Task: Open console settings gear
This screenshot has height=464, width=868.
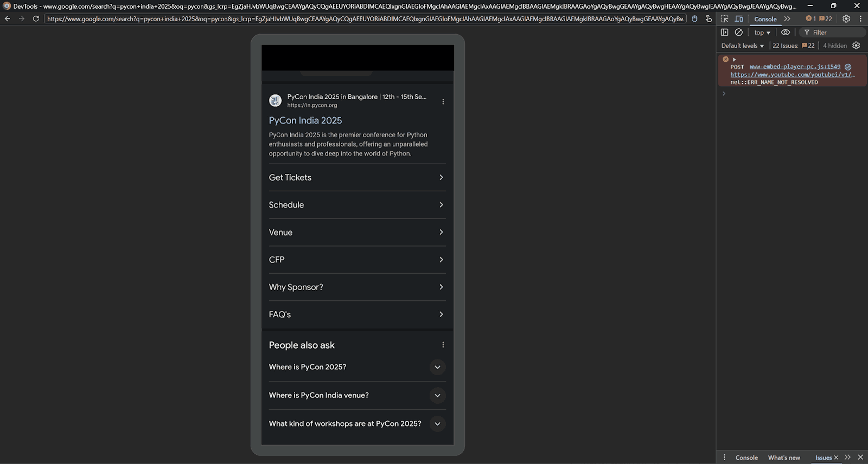Action: coord(857,46)
